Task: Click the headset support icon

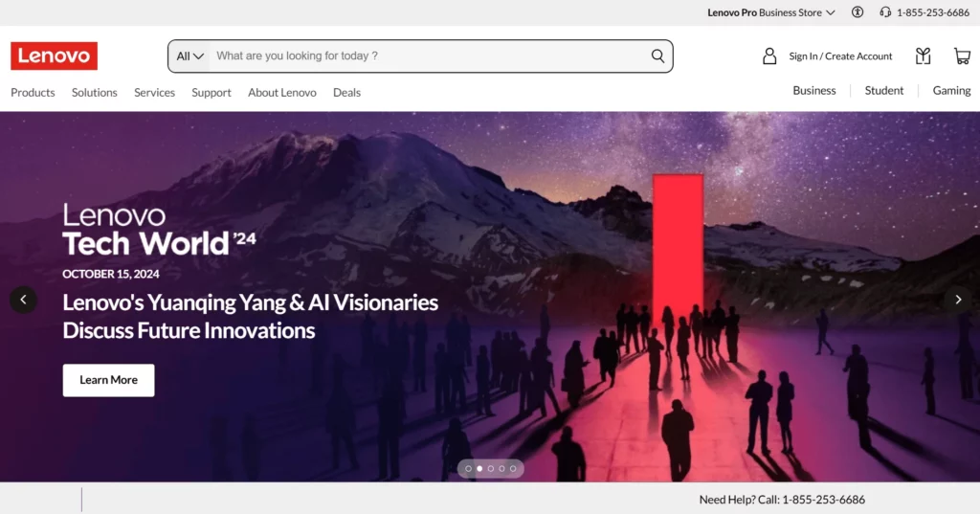Action: tap(885, 11)
